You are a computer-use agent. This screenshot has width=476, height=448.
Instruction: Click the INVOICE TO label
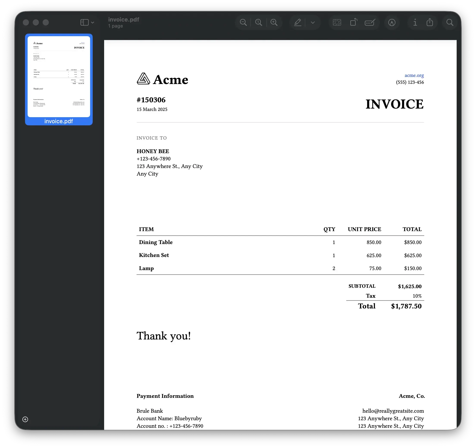point(152,138)
